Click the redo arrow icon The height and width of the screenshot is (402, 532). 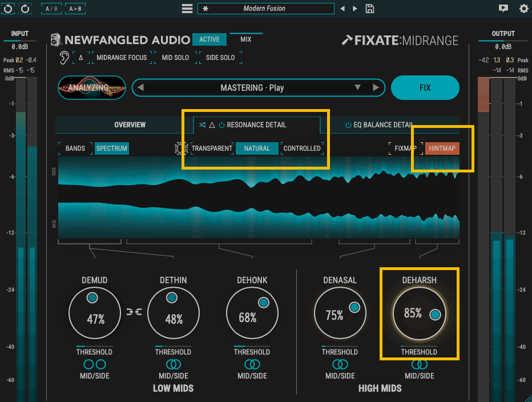coord(25,9)
